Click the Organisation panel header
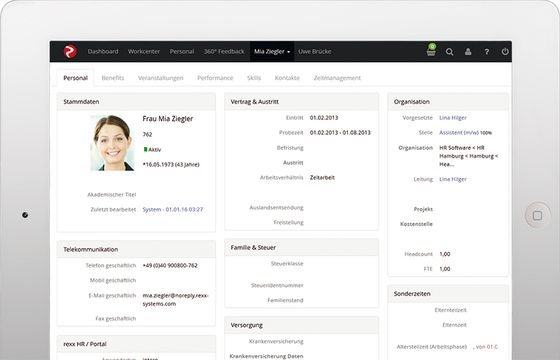The height and width of the screenshot is (360, 560). [x=448, y=102]
